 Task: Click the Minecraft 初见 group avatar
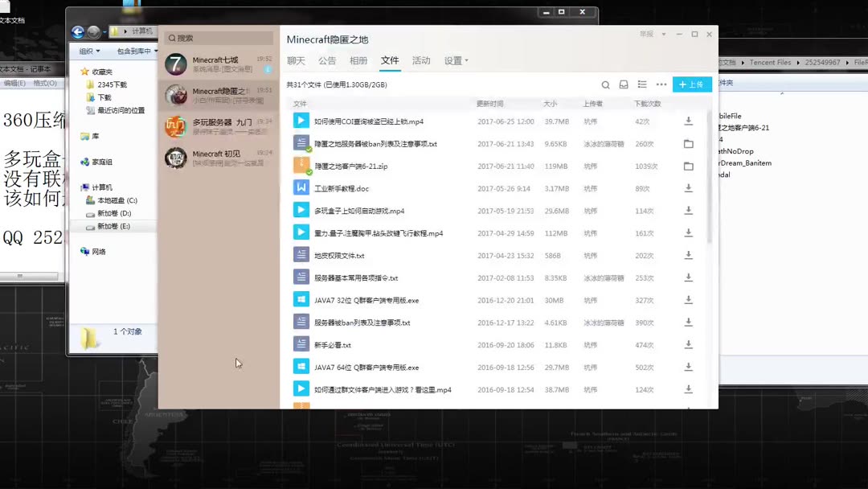point(176,156)
